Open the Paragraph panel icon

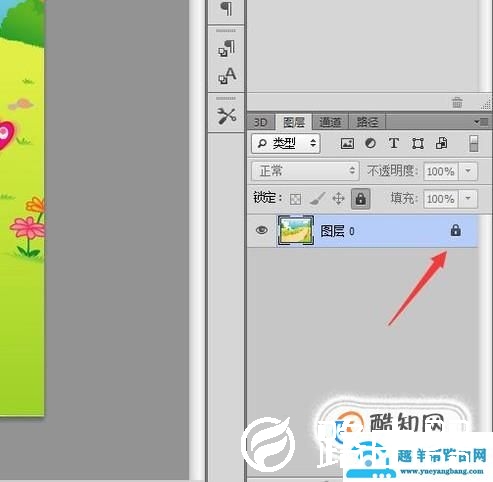[227, 8]
